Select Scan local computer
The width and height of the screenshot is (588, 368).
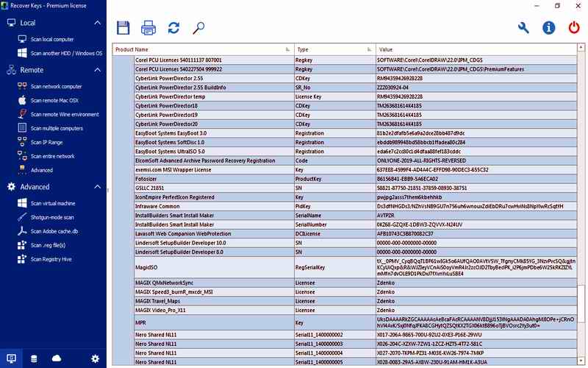click(x=51, y=39)
